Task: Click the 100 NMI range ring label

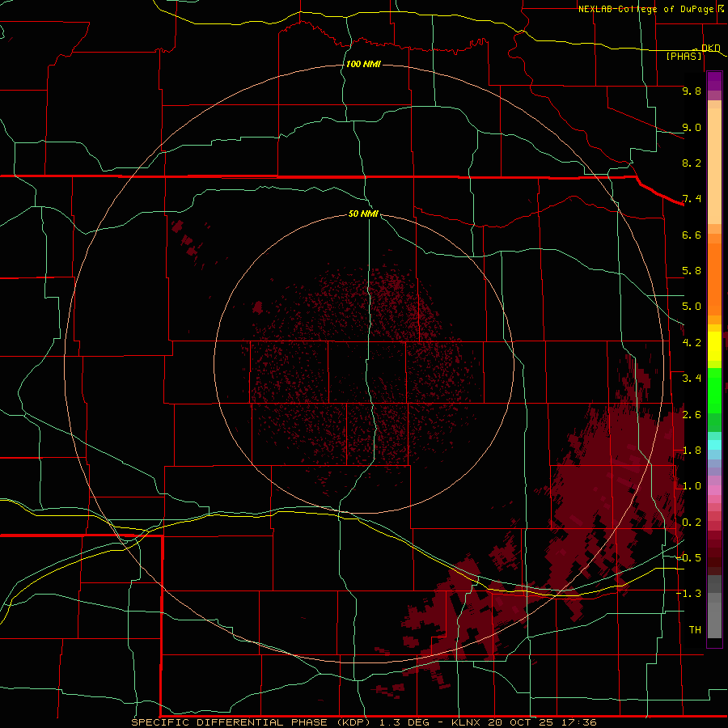Action: 363,64
